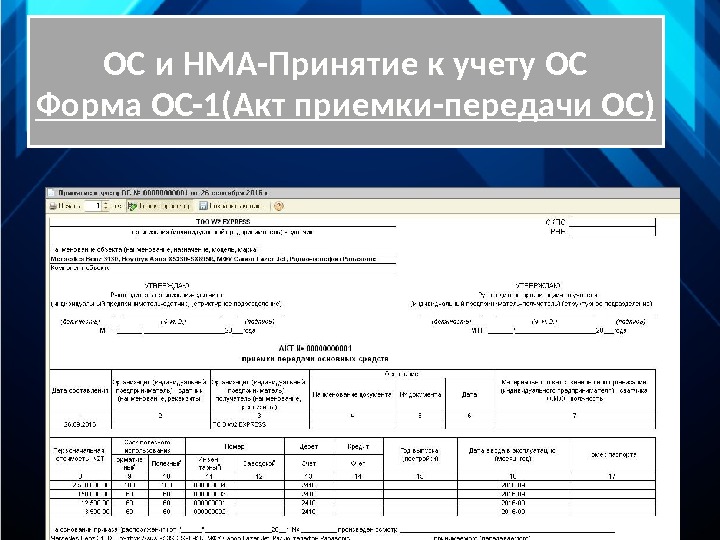This screenshot has height=540, width=720.
Task: Click form header 'АКТ № 00000000001'
Action: pyautogui.click(x=315, y=349)
